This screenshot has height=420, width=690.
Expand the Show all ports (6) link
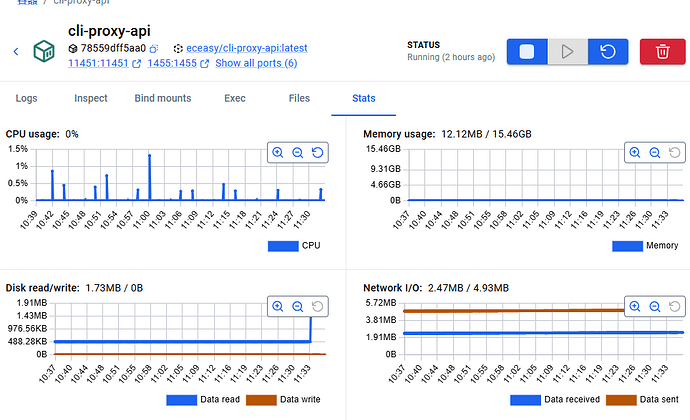(x=256, y=63)
